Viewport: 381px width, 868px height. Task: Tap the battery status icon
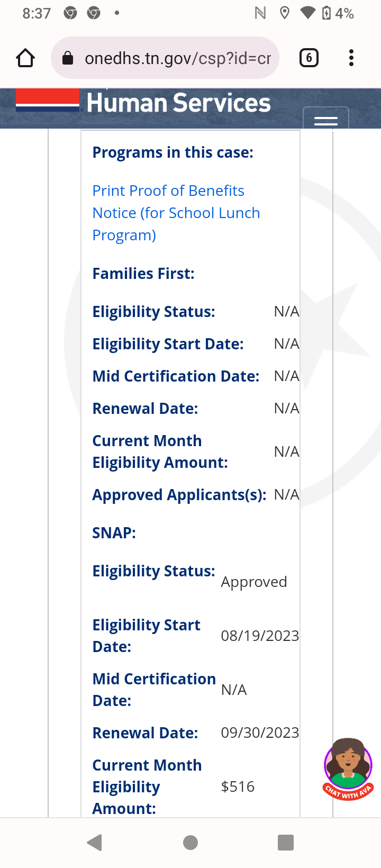tap(326, 13)
